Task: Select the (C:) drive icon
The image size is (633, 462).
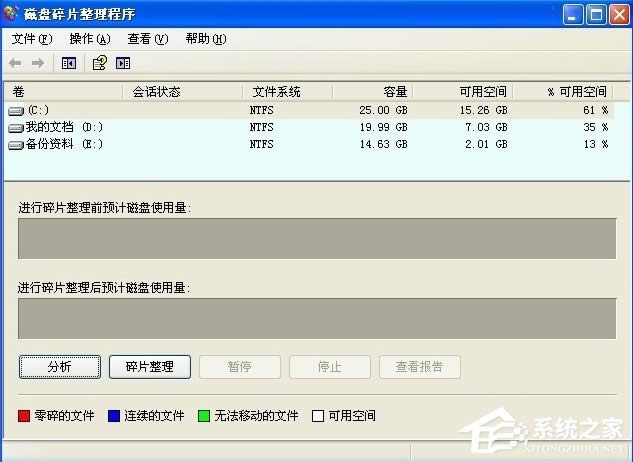Action: point(16,110)
